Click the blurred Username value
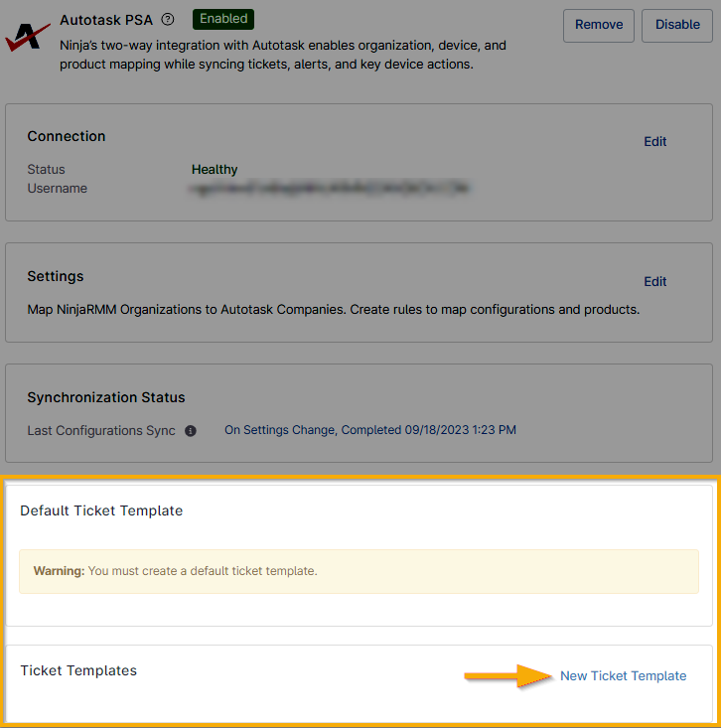This screenshot has width=721, height=728. [330, 188]
